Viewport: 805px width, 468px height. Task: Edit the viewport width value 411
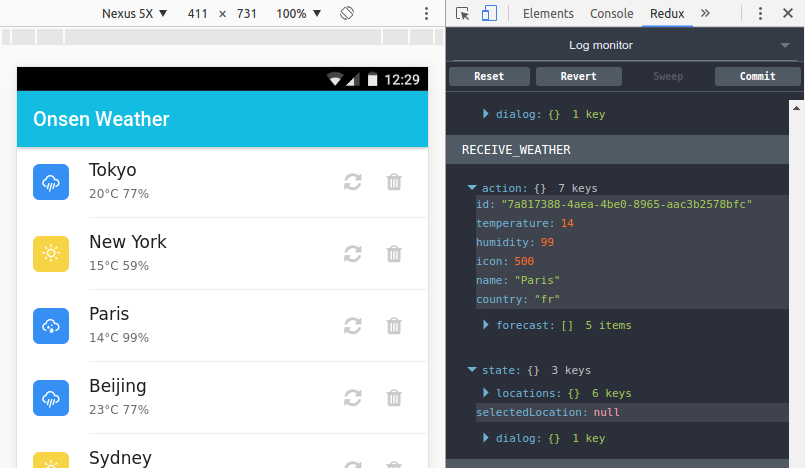click(198, 13)
